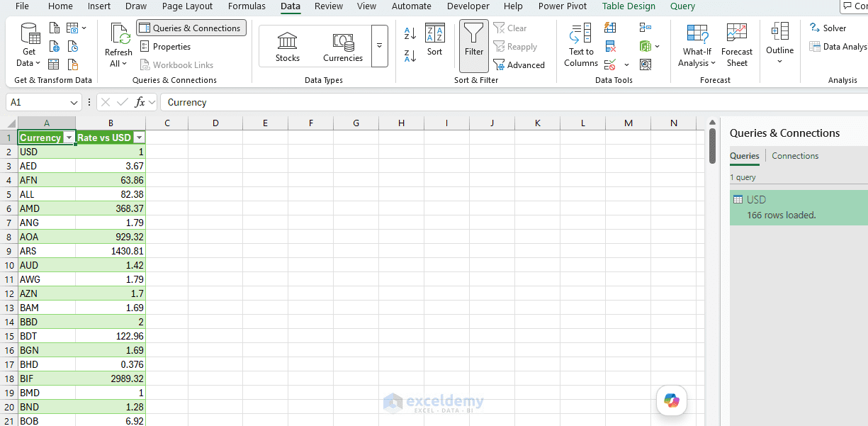Screen dimensions: 868x426
Task: Select the cell containing BHD
Action: [x=46, y=364]
